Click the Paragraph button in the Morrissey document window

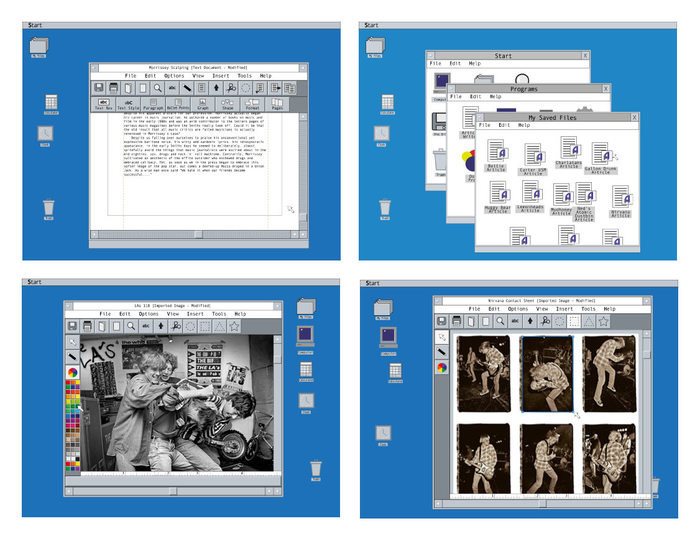153,104
